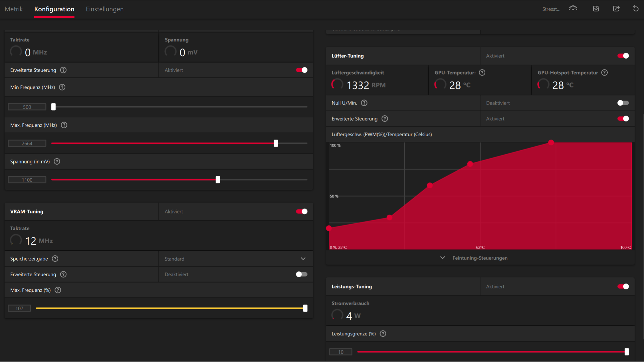Disable the VRAM-Tuning toggle
Image resolution: width=644 pixels, height=362 pixels.
point(302,211)
